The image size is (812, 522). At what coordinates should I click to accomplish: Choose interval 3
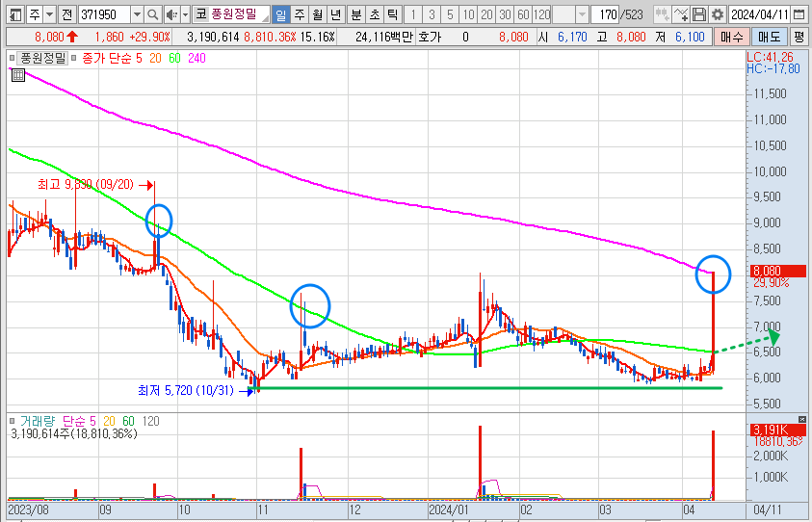[432, 14]
